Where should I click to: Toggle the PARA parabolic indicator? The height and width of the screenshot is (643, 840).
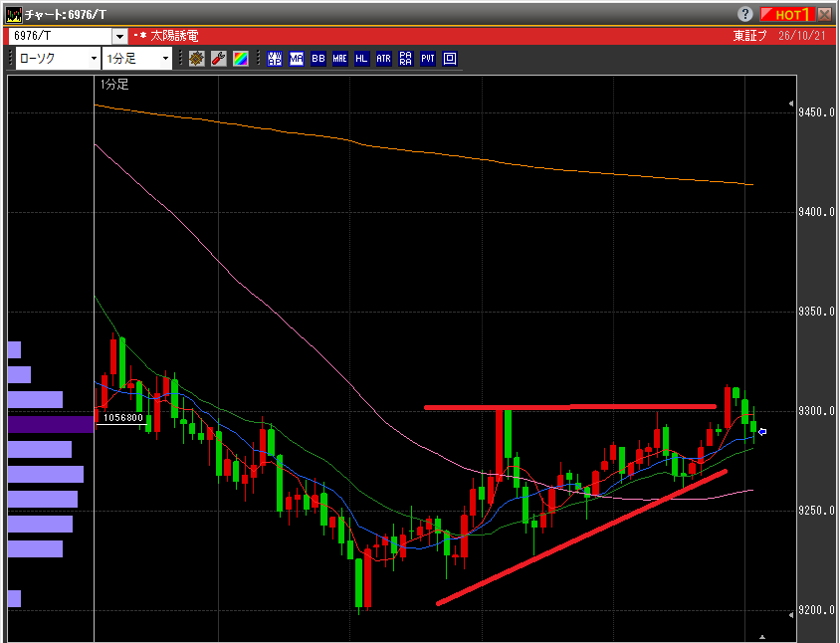(x=405, y=59)
